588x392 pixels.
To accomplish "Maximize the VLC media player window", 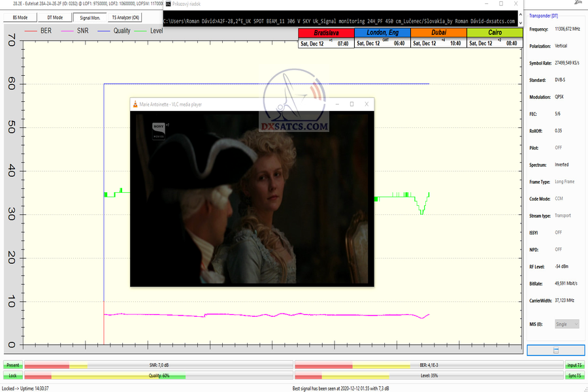I will pos(351,104).
